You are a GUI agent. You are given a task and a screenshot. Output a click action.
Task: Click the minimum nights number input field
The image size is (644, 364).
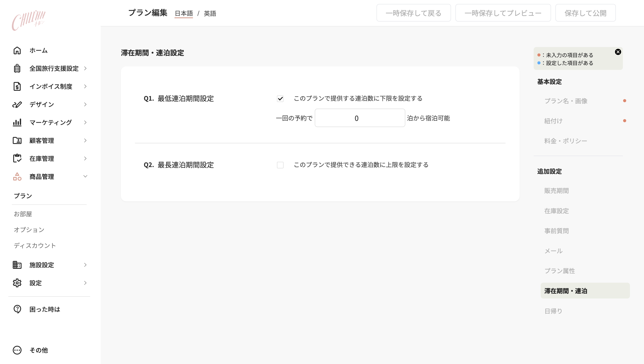[x=360, y=118]
